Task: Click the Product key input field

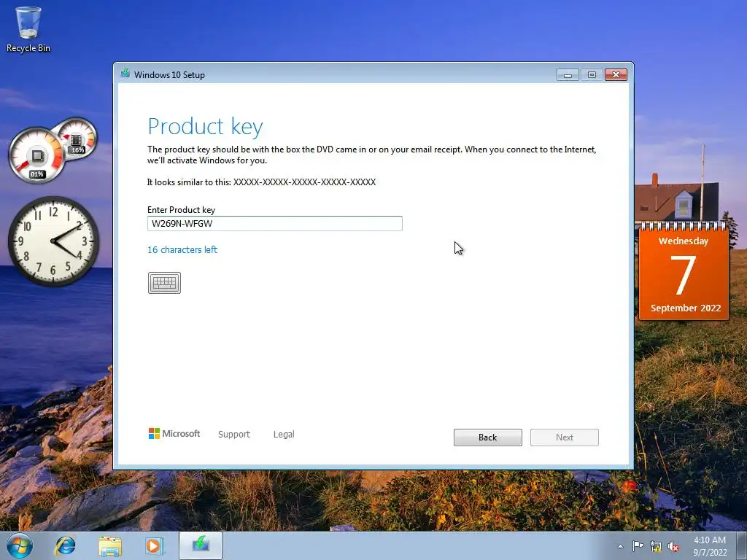Action: pyautogui.click(x=275, y=223)
